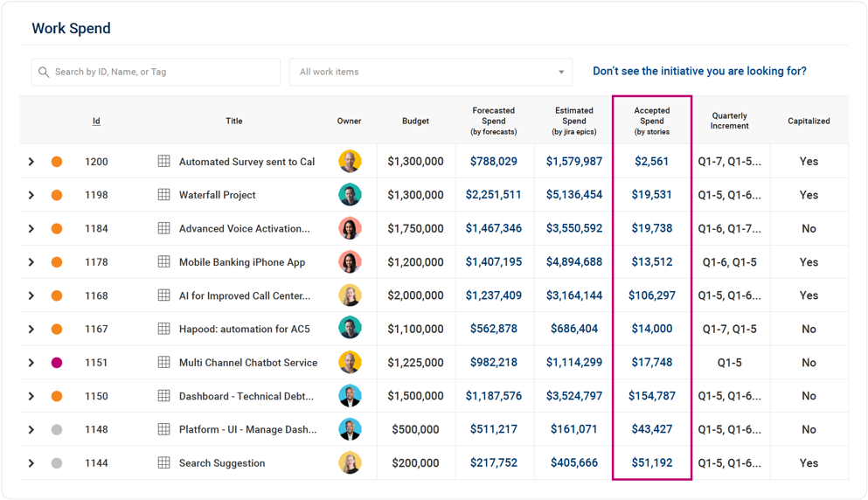Open the All work items dropdown

(x=430, y=73)
